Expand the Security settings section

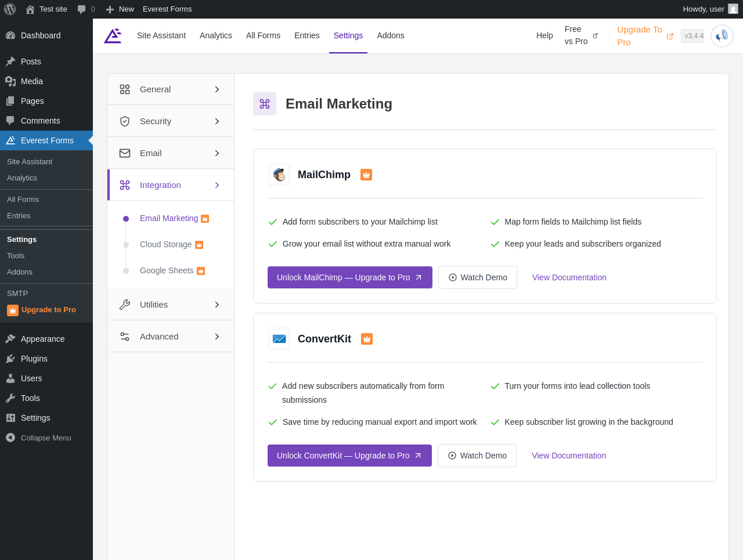pyautogui.click(x=171, y=121)
